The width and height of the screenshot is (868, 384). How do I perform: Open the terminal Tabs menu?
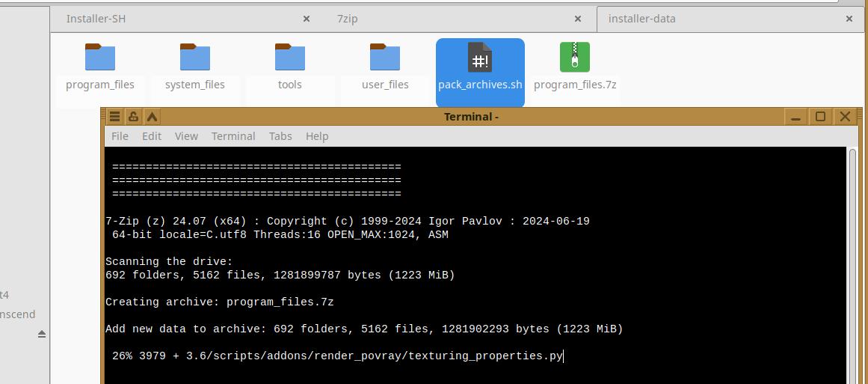pos(280,136)
